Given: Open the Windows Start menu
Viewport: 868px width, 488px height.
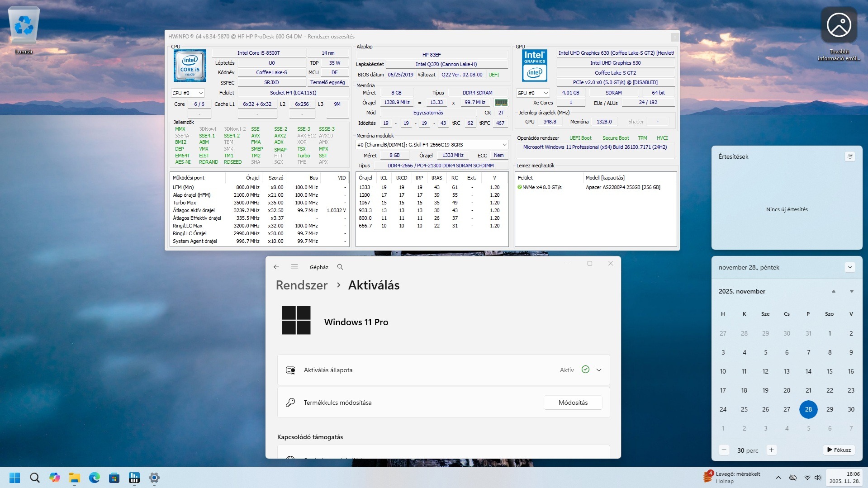Looking at the screenshot, I should (x=15, y=478).
